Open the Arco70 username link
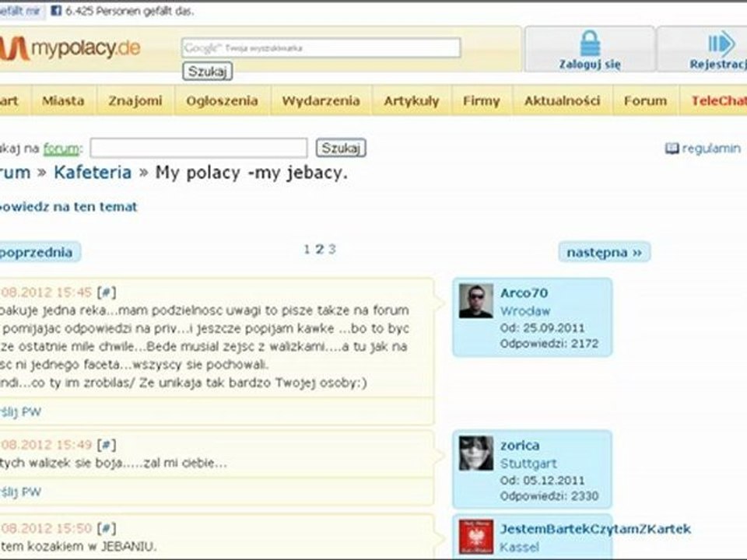The image size is (747, 560). [524, 293]
